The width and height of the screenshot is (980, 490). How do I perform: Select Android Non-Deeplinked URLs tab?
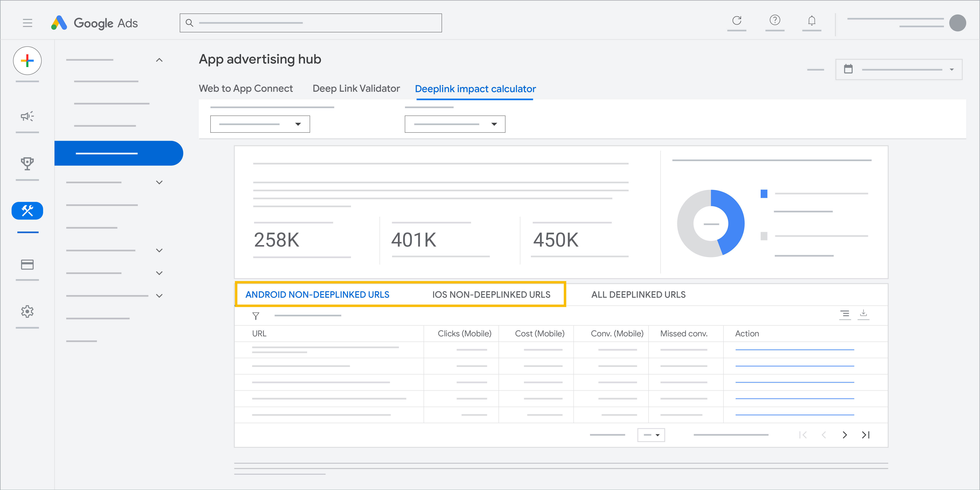pyautogui.click(x=317, y=294)
